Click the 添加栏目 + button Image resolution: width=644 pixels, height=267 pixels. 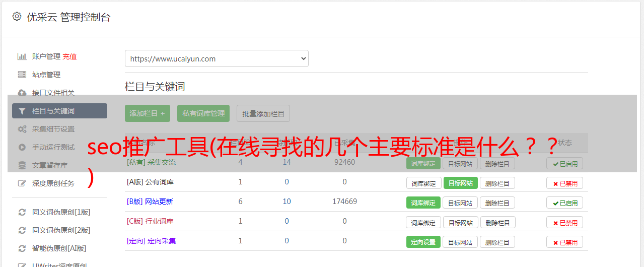pos(148,113)
